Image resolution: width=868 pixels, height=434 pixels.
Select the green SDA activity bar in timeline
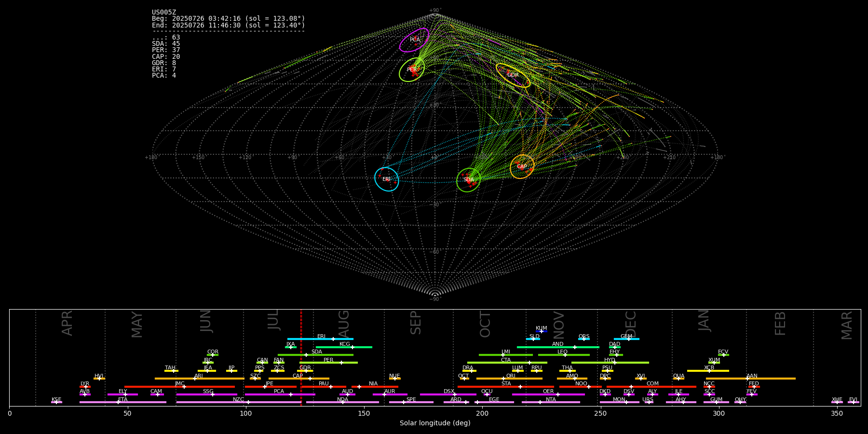pyautogui.click(x=315, y=355)
